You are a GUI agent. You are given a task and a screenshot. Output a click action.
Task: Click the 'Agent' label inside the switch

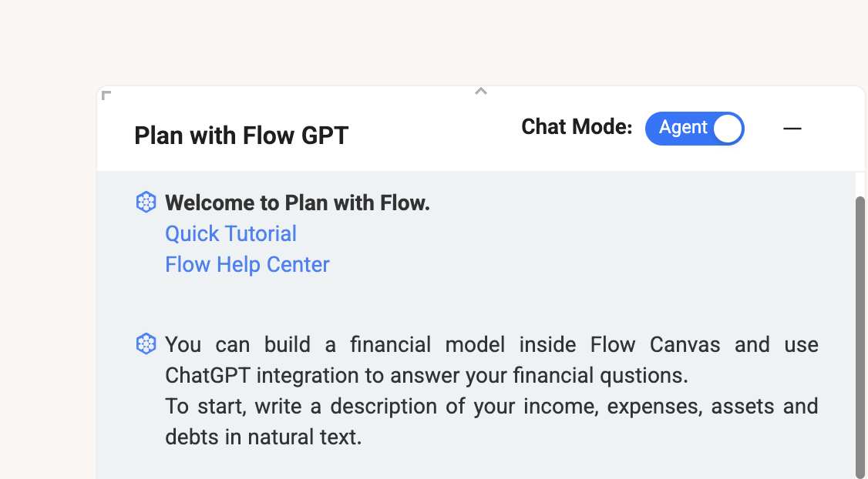[x=682, y=127]
